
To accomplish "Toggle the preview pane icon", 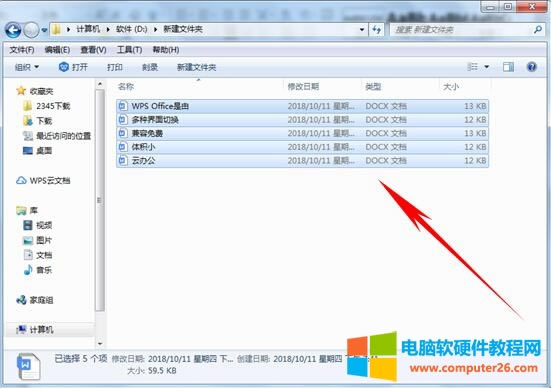I will tap(508, 67).
